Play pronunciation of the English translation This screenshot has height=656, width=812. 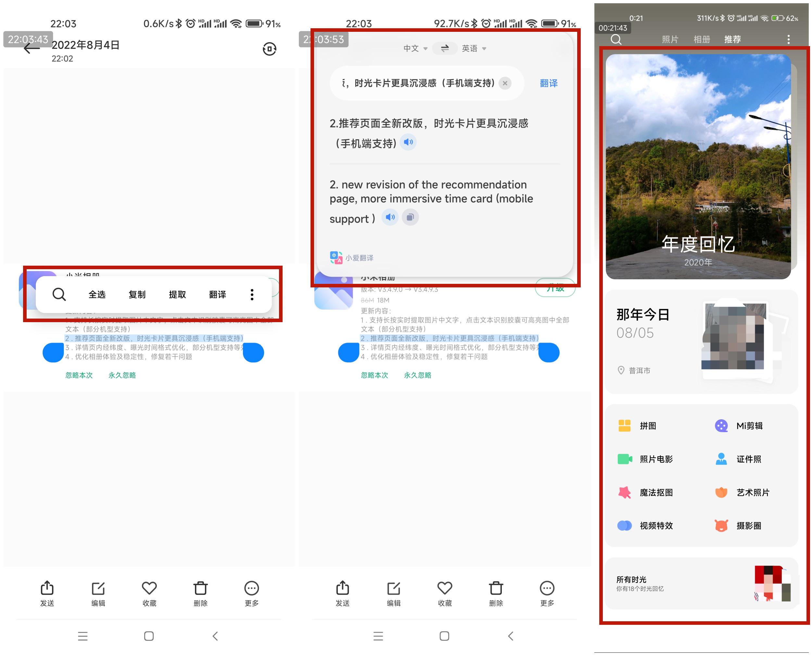[x=390, y=217]
